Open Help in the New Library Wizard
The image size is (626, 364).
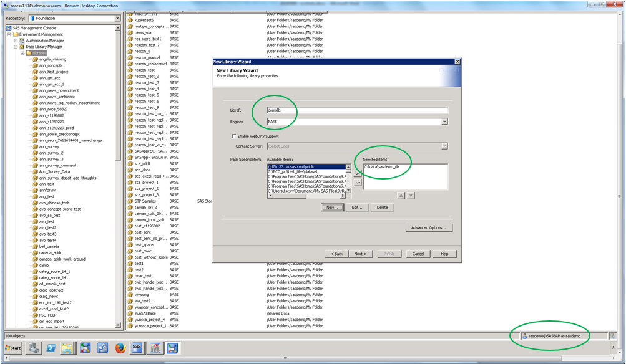444,254
